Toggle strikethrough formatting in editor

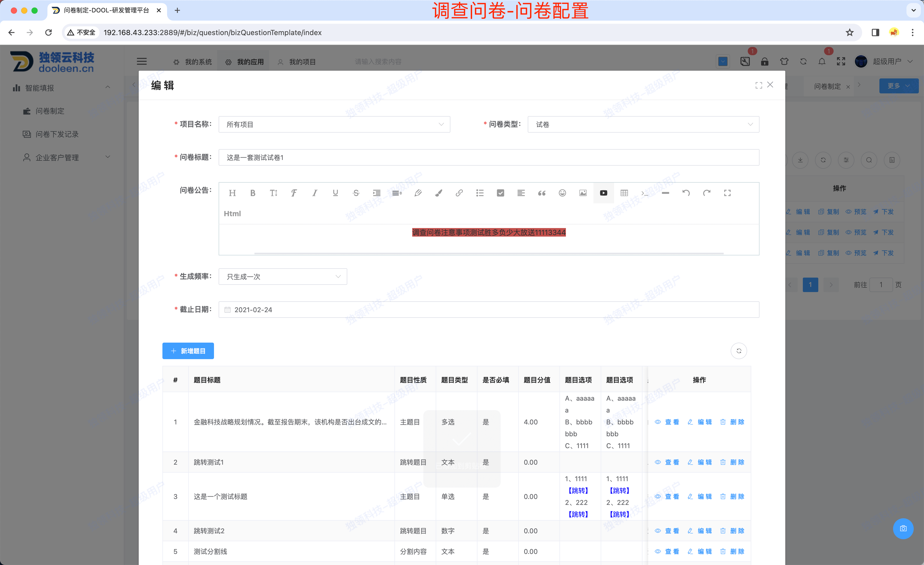pyautogui.click(x=356, y=193)
